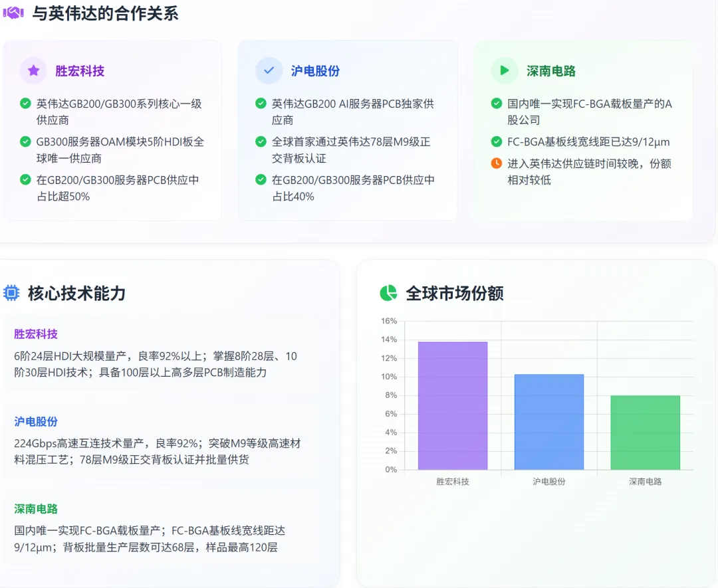Click the 沪电股份 label on chart axis
Screen dimensions: 718x588
coord(549,482)
